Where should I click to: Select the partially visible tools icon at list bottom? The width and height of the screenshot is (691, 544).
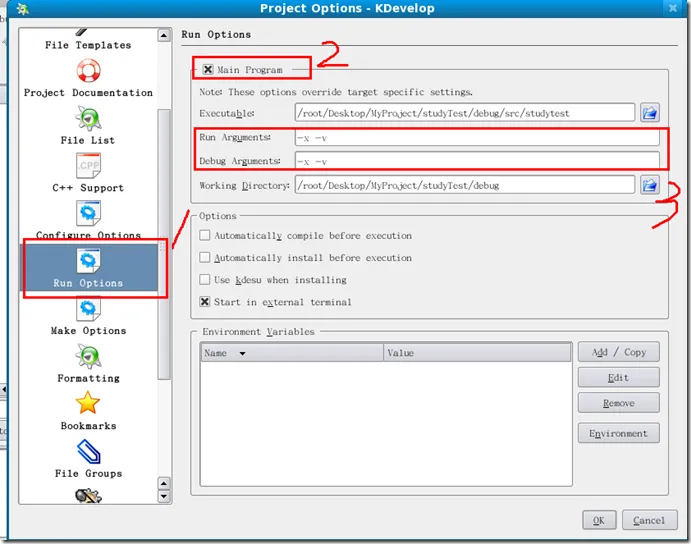click(89, 496)
